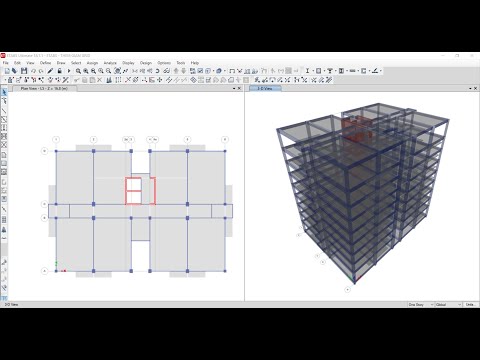Close the Plan View pane
Viewport: 480px width, 360px height.
239,88
